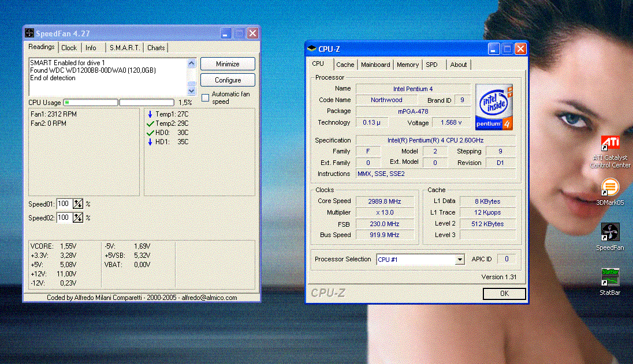Image resolution: width=633 pixels, height=364 pixels.
Task: Click the Northwood code name value
Action: (x=386, y=100)
